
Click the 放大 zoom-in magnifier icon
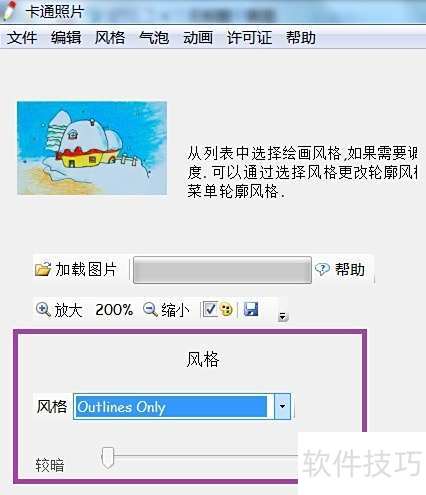[43, 310]
